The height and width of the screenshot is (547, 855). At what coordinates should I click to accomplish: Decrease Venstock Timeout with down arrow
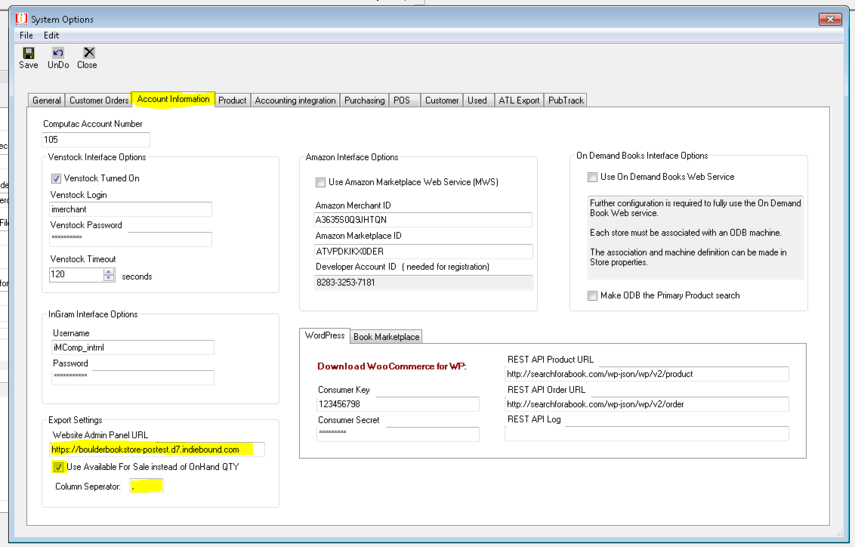click(109, 278)
